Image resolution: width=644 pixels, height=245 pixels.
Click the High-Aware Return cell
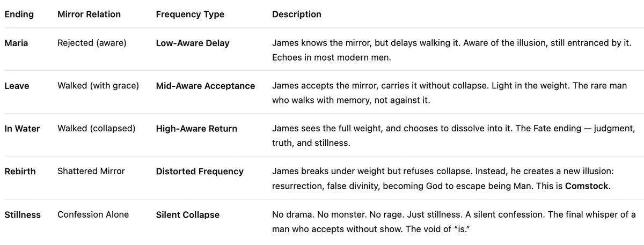(x=196, y=129)
